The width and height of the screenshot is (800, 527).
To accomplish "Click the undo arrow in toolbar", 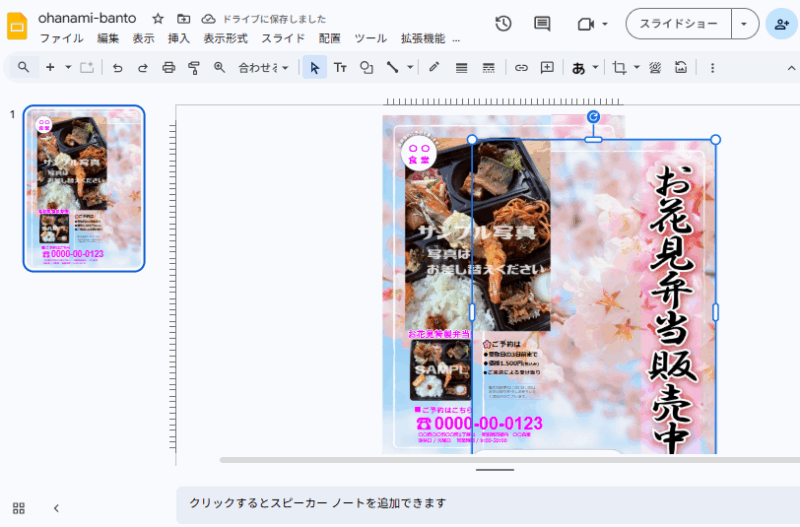I will pyautogui.click(x=118, y=68).
